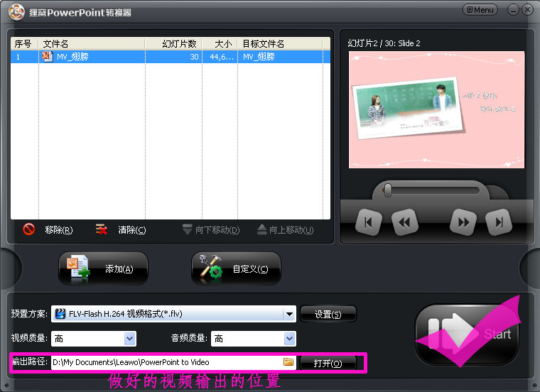Sort by 幻灯片数 column header

pos(173,44)
